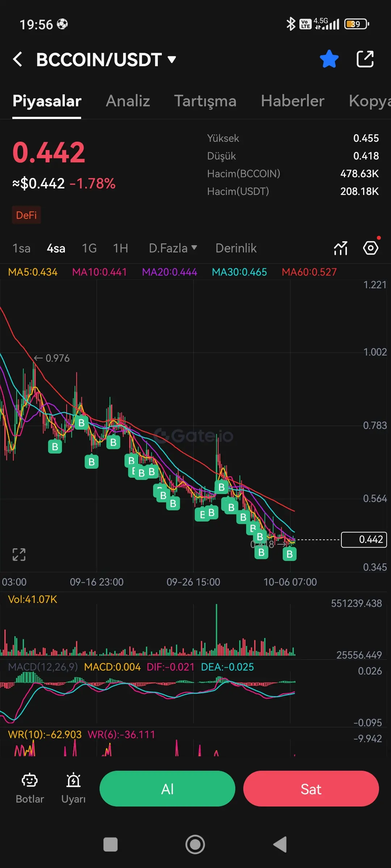Tap the green Al buy button
The width and height of the screenshot is (391, 868).
(167, 789)
